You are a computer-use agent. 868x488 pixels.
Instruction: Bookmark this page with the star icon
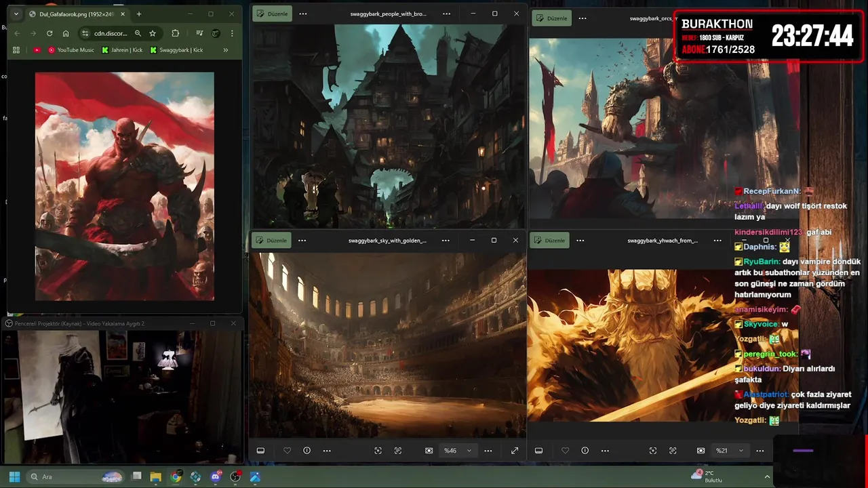pos(153,33)
